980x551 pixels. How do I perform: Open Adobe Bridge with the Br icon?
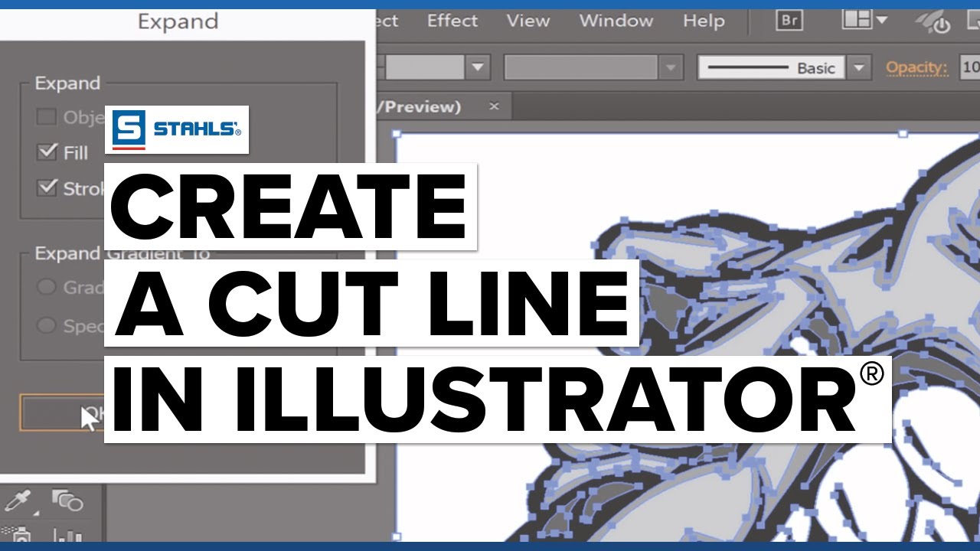pyautogui.click(x=789, y=21)
